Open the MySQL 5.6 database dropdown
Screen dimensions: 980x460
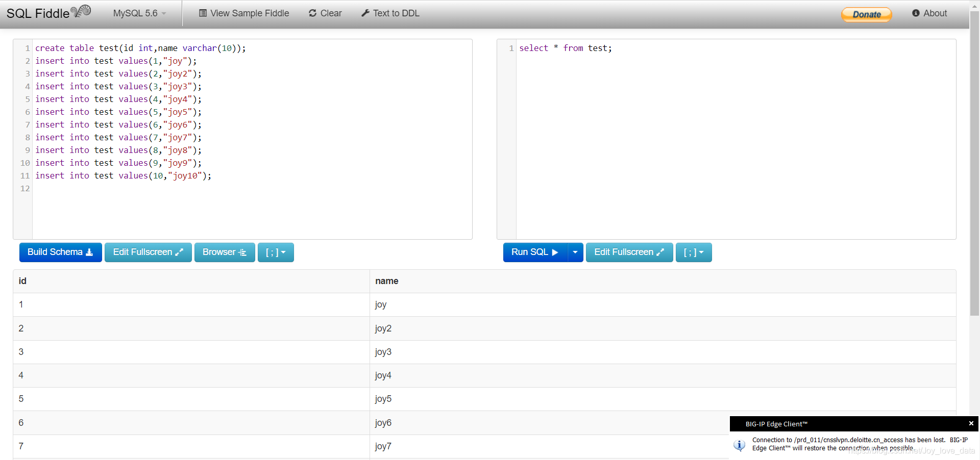[139, 13]
